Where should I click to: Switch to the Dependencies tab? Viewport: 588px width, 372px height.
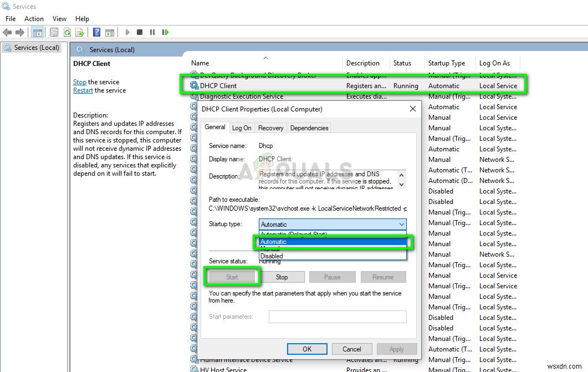pyautogui.click(x=309, y=128)
